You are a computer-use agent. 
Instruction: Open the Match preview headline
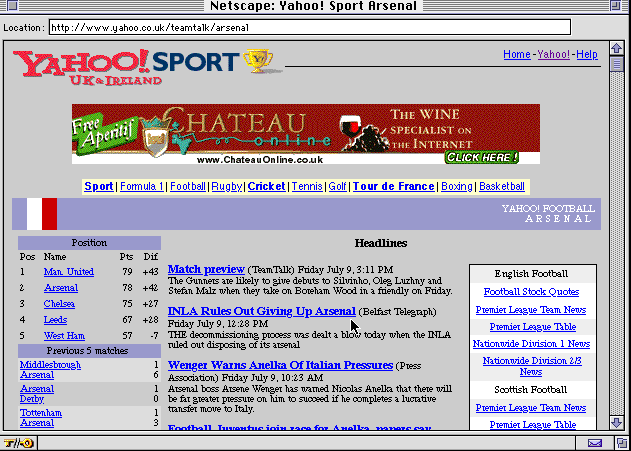(x=206, y=269)
